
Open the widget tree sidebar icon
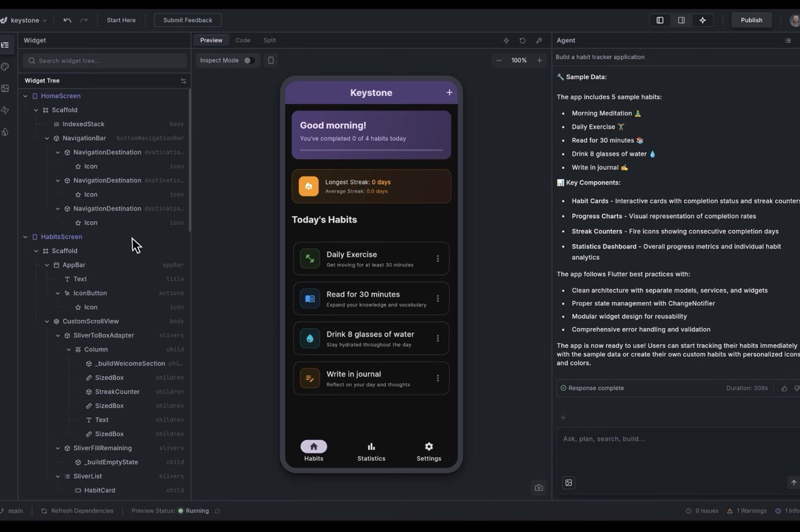click(5, 45)
